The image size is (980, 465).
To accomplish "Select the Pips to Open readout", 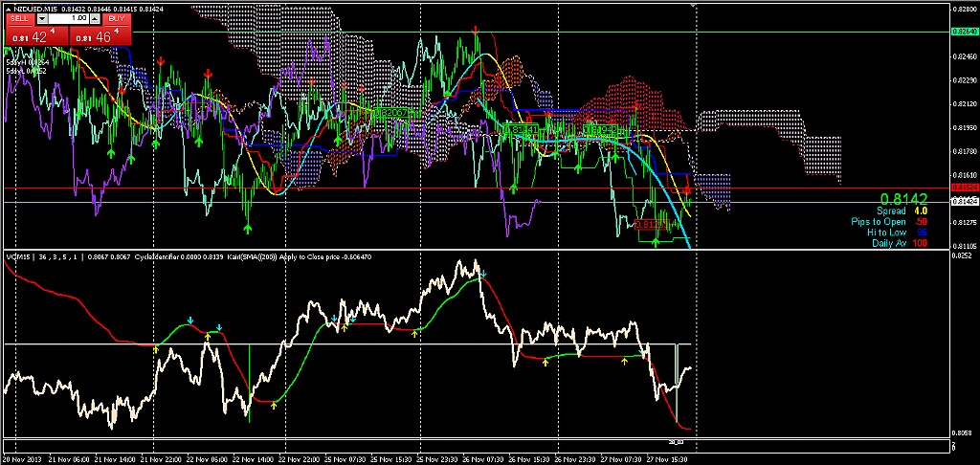I will click(x=889, y=222).
